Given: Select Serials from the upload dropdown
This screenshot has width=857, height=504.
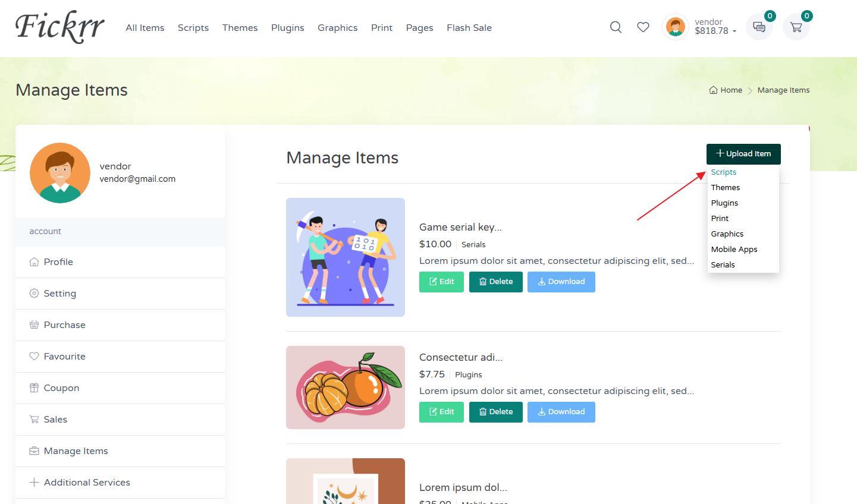Looking at the screenshot, I should click(723, 265).
